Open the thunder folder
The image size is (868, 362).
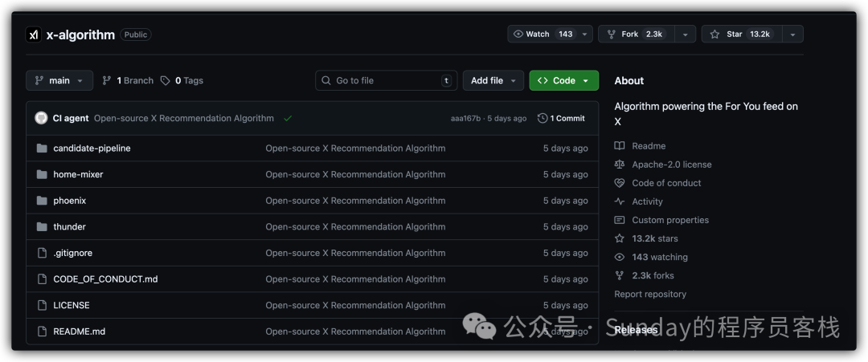pyautogui.click(x=69, y=226)
